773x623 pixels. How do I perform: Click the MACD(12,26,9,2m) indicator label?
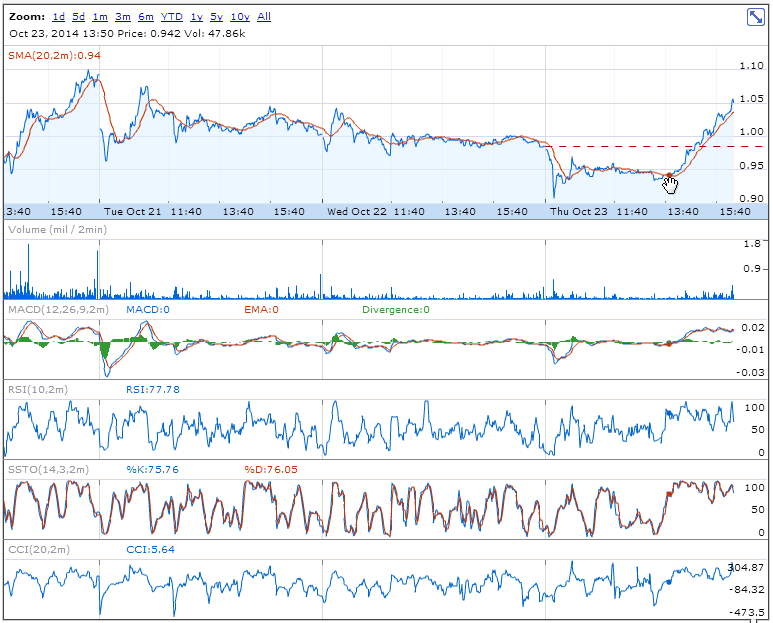[59, 310]
